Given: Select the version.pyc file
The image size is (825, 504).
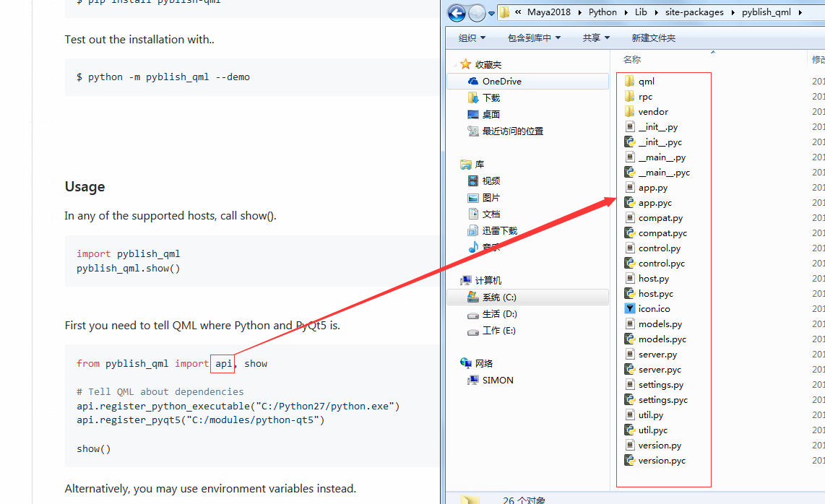Looking at the screenshot, I should point(655,461).
